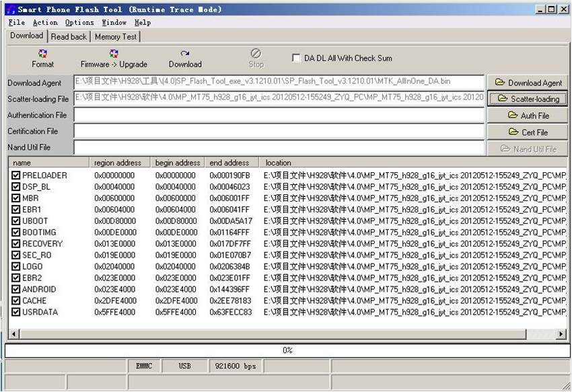This screenshot has width=572, height=392.
Task: Toggle the CACHE partition checkbox
Action: (x=15, y=301)
